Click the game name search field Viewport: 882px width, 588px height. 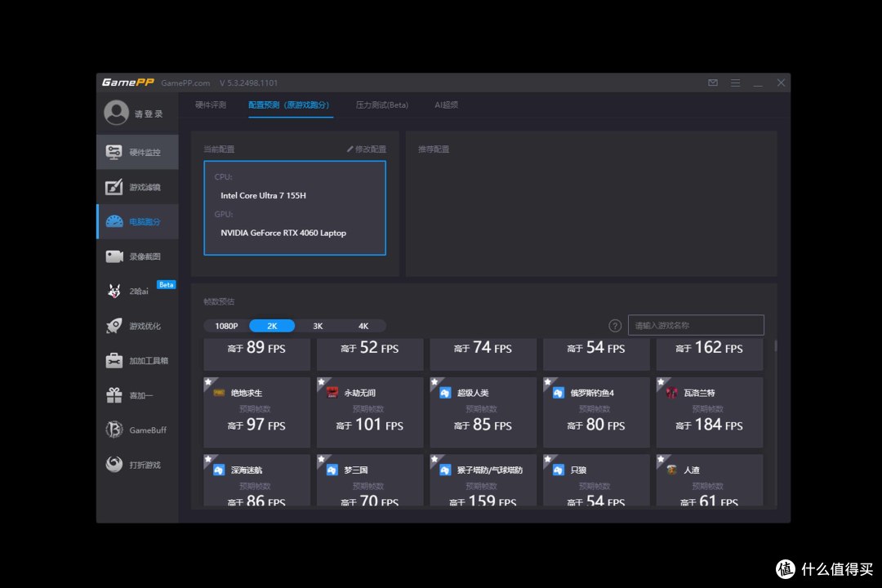click(x=696, y=325)
